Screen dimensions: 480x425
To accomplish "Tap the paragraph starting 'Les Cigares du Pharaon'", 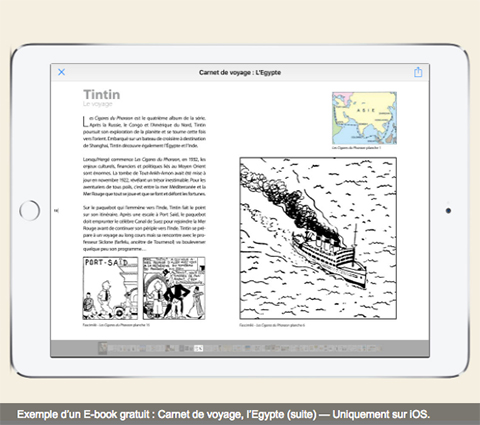I will click(144, 132).
